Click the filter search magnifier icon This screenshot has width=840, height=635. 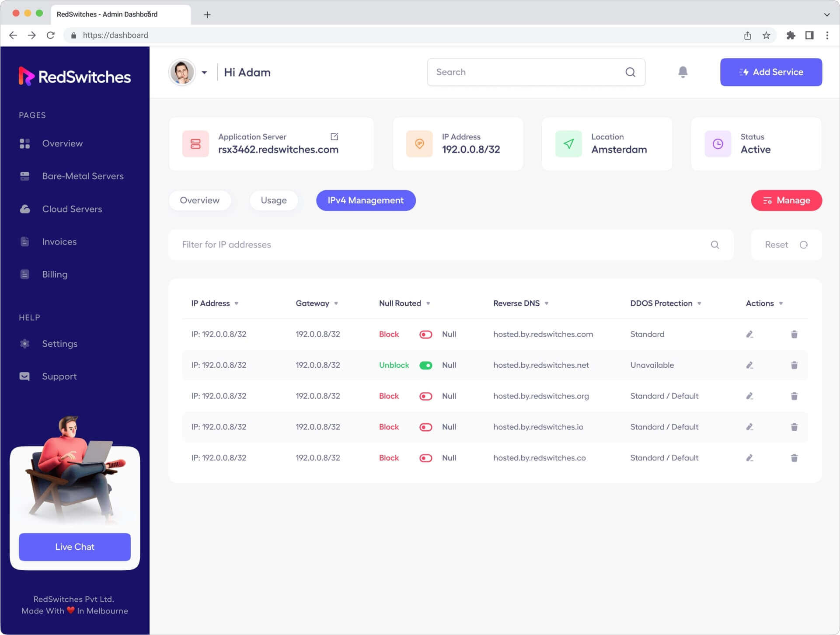[x=715, y=245]
